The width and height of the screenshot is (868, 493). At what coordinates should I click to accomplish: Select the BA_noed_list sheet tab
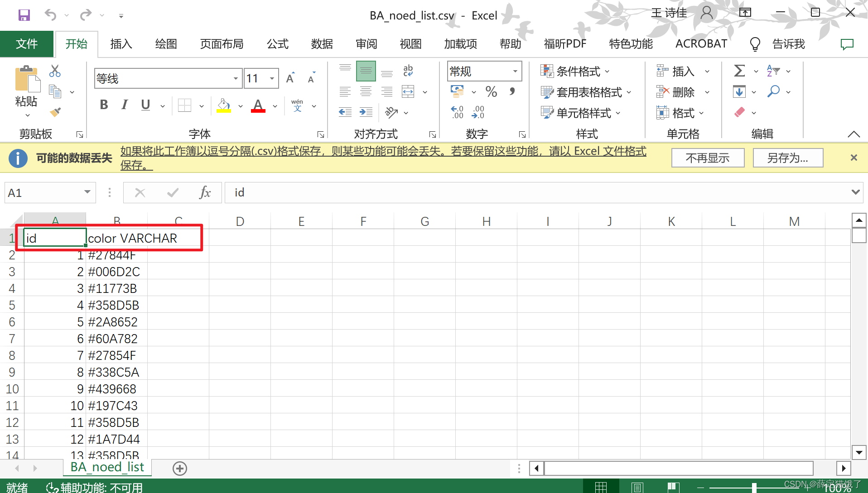[107, 467]
